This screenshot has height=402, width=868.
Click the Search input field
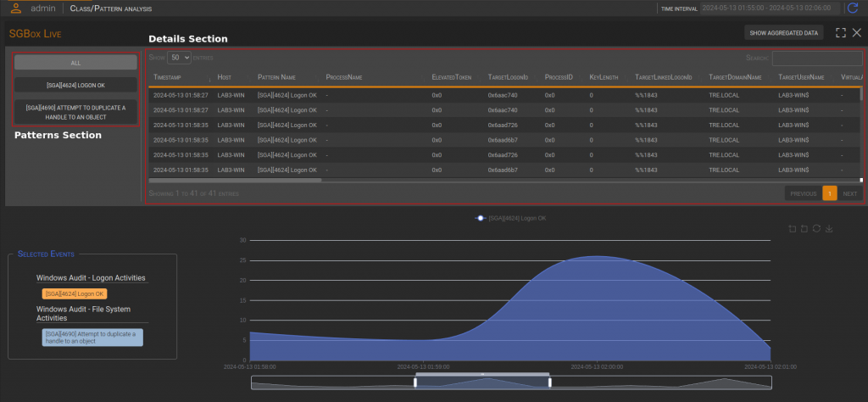(x=817, y=59)
